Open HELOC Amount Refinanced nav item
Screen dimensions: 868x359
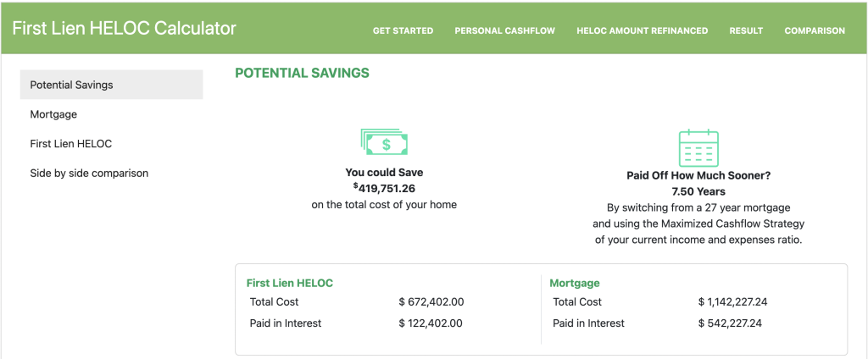coord(642,30)
